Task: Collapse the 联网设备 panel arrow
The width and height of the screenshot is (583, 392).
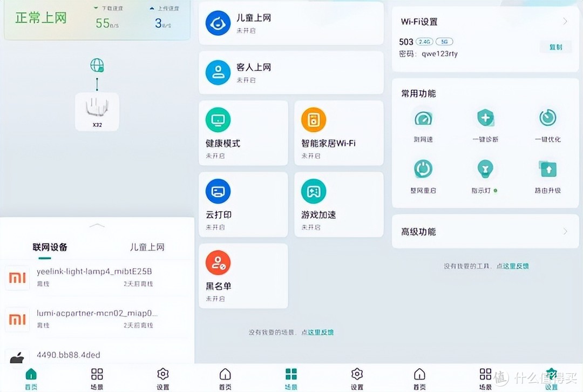Action: pyautogui.click(x=97, y=225)
